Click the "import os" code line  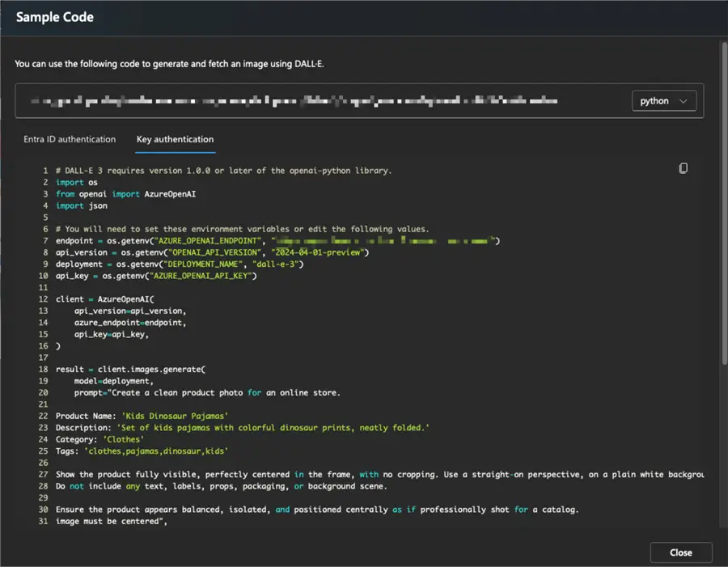click(76, 183)
